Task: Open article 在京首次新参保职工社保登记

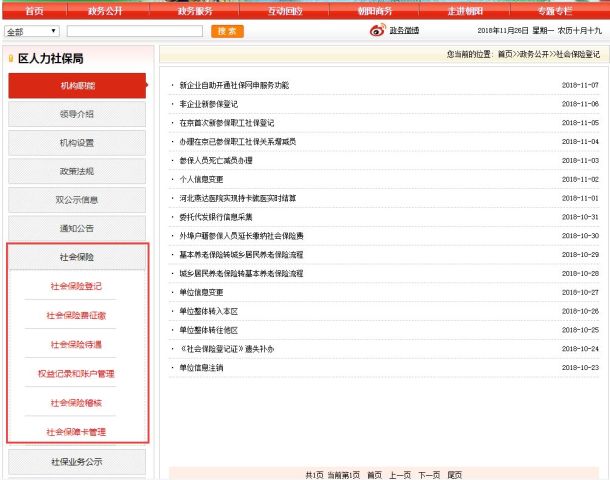Action: point(227,123)
